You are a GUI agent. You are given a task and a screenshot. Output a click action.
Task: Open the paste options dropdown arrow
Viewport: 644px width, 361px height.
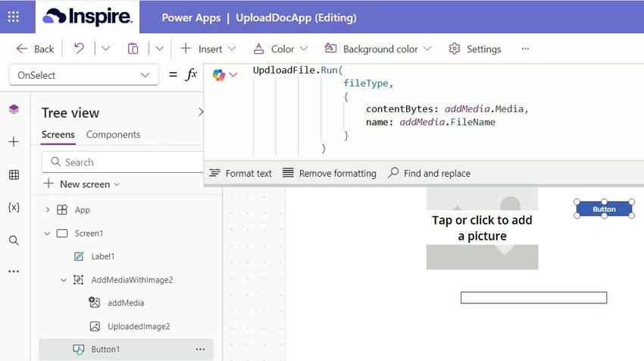[x=159, y=49]
